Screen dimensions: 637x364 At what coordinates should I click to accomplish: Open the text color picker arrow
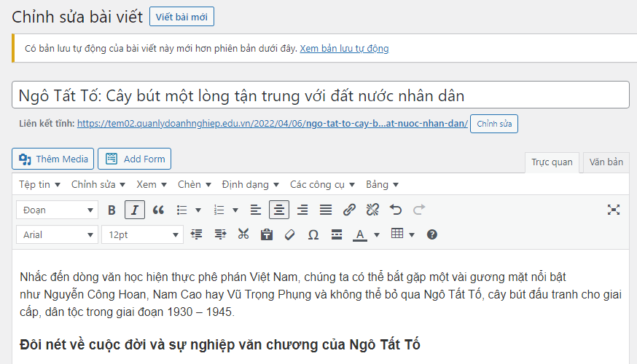pyautogui.click(x=377, y=234)
